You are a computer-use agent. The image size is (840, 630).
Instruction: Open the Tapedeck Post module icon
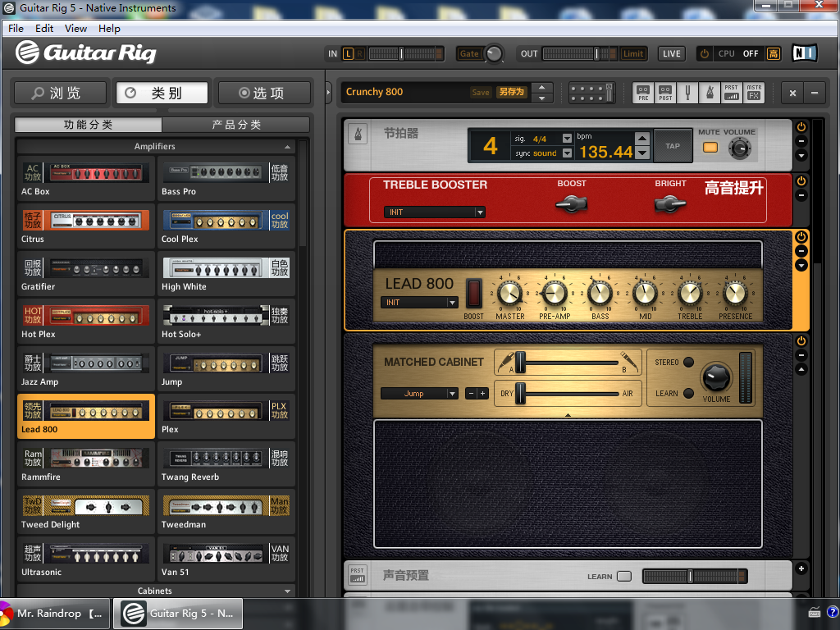664,93
